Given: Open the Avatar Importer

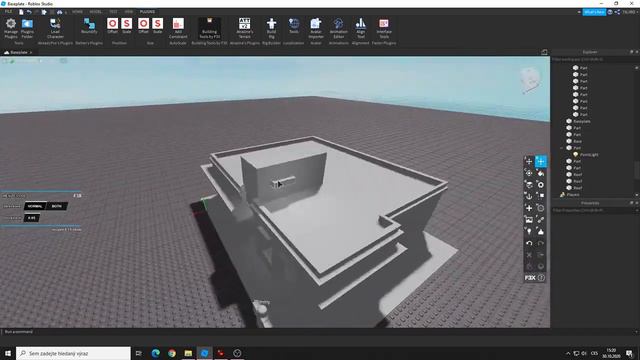Looking at the screenshot, I should pos(316,28).
